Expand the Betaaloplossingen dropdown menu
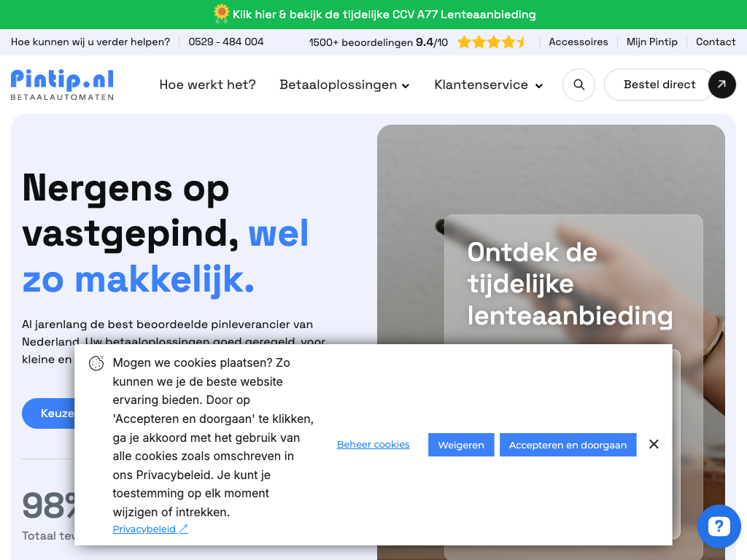 (344, 85)
